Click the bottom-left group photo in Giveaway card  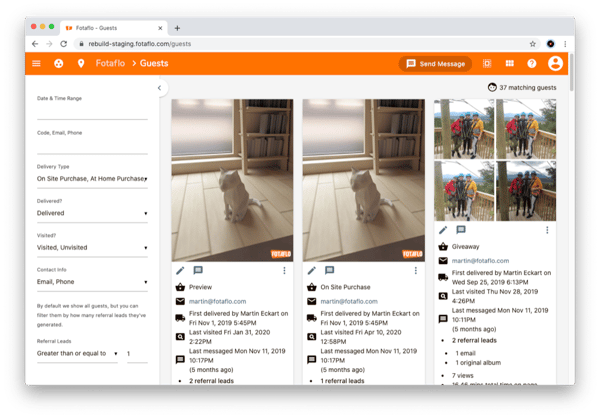pos(464,191)
